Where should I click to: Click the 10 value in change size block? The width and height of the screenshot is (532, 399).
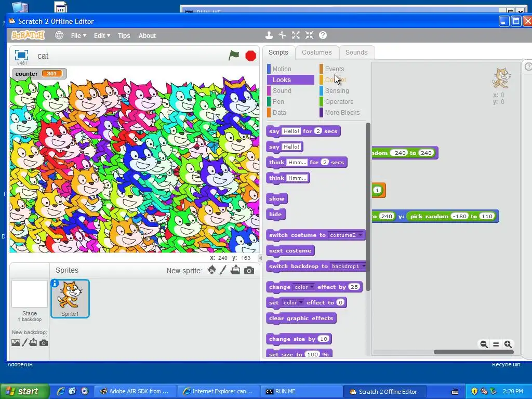324,339
